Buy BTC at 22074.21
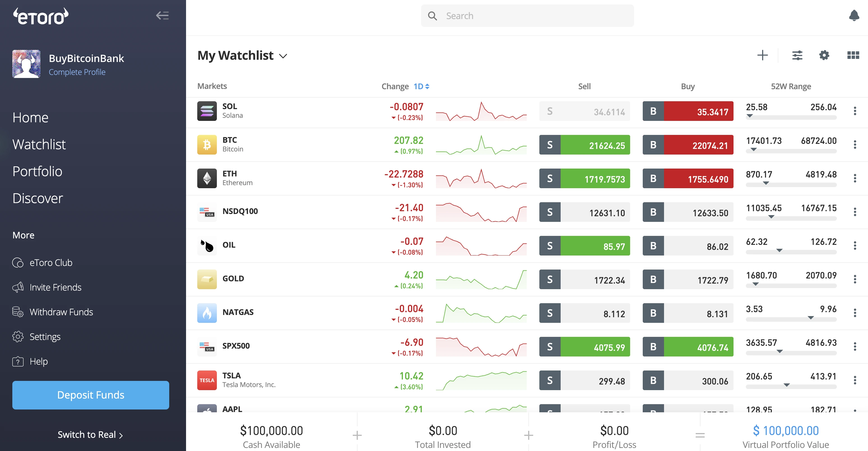The image size is (868, 451). coord(688,145)
